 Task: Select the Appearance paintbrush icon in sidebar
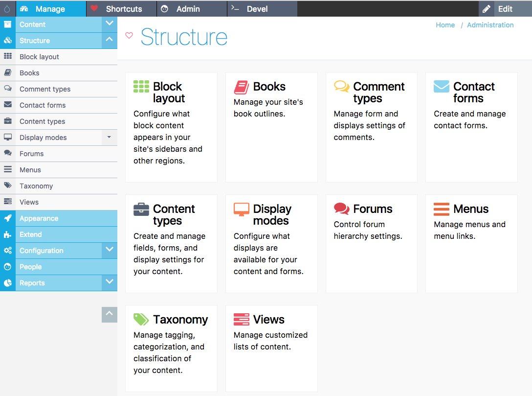pyautogui.click(x=7, y=218)
